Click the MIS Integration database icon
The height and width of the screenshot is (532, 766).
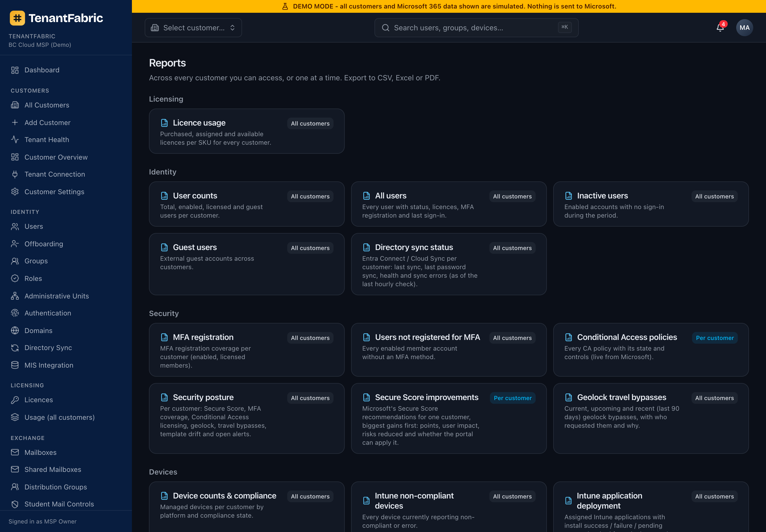click(x=15, y=365)
